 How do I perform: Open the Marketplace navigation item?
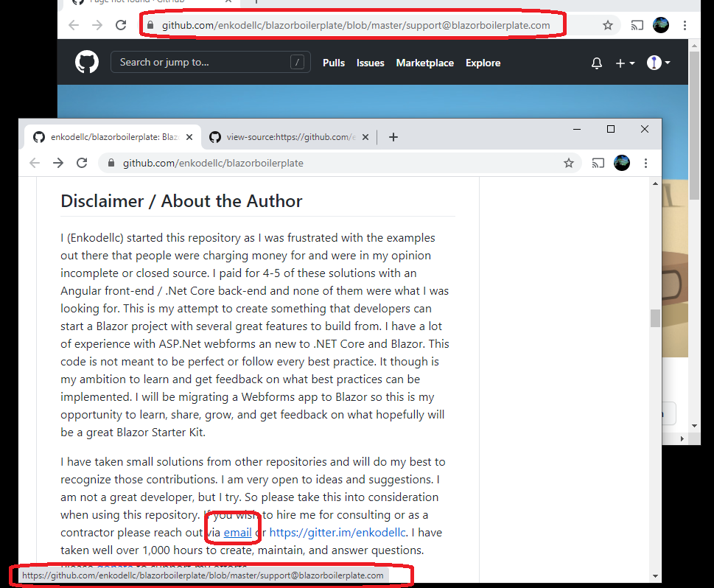coord(424,63)
